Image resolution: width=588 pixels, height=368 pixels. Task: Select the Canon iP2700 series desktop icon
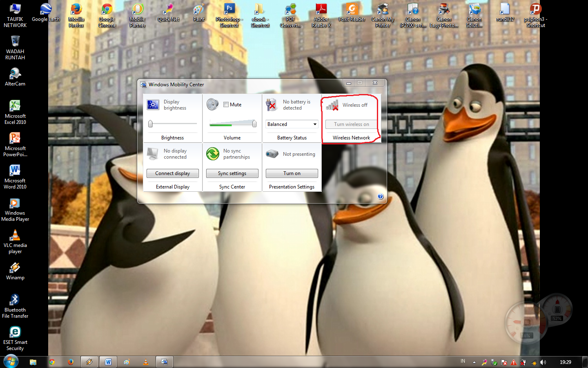pyautogui.click(x=413, y=16)
